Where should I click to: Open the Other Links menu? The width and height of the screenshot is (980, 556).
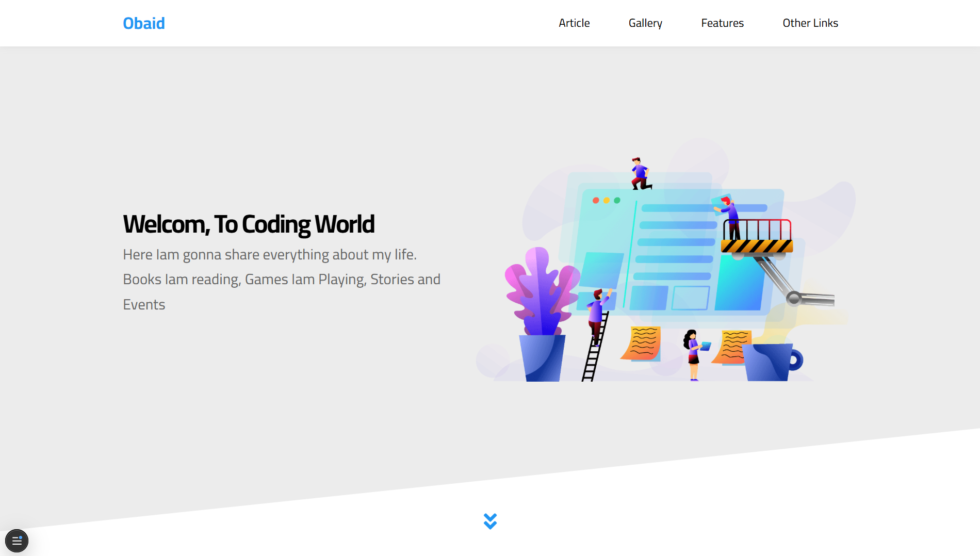810,23
